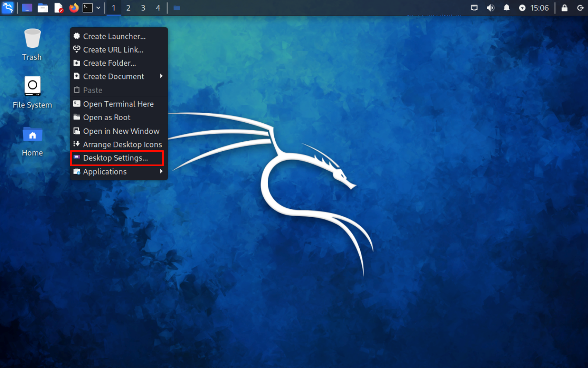Open the Kali applications menu icon
This screenshot has width=588, height=368.
pyautogui.click(x=8, y=8)
